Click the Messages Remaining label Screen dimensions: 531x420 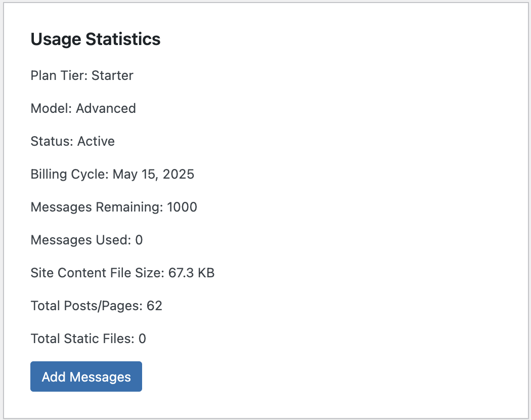tap(97, 207)
